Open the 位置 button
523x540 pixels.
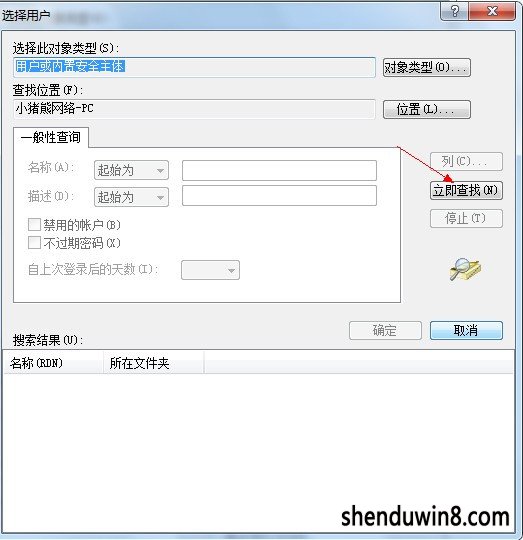[427, 110]
